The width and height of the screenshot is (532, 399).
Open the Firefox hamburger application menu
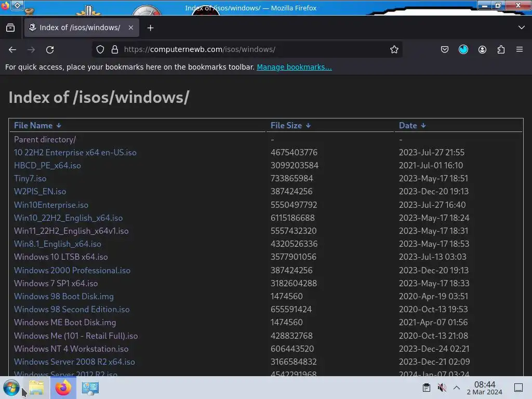pos(520,49)
